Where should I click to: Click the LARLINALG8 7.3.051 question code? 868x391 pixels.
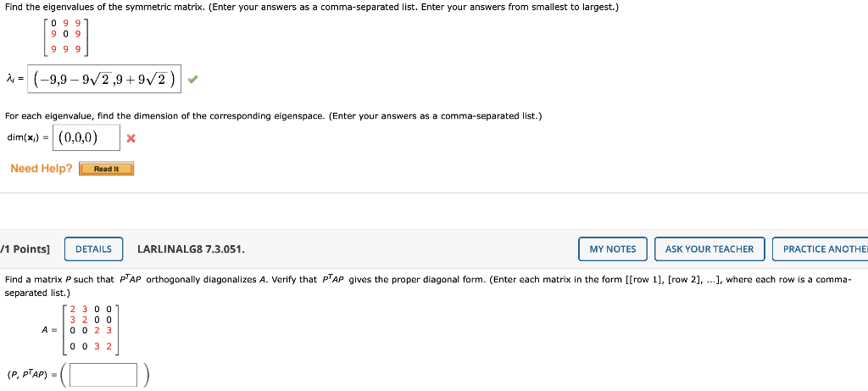191,249
